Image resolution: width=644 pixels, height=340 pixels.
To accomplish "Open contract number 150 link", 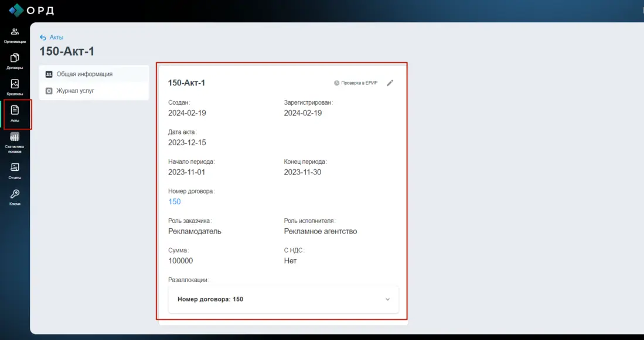I will [x=175, y=202].
